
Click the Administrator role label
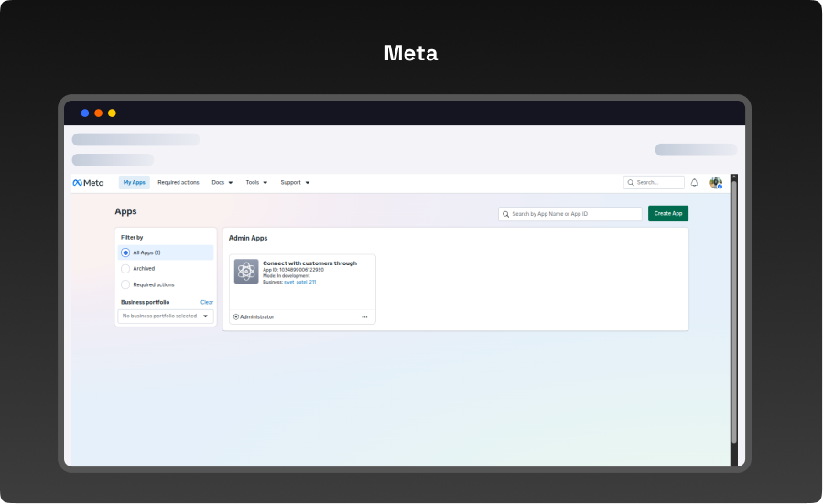click(x=257, y=316)
